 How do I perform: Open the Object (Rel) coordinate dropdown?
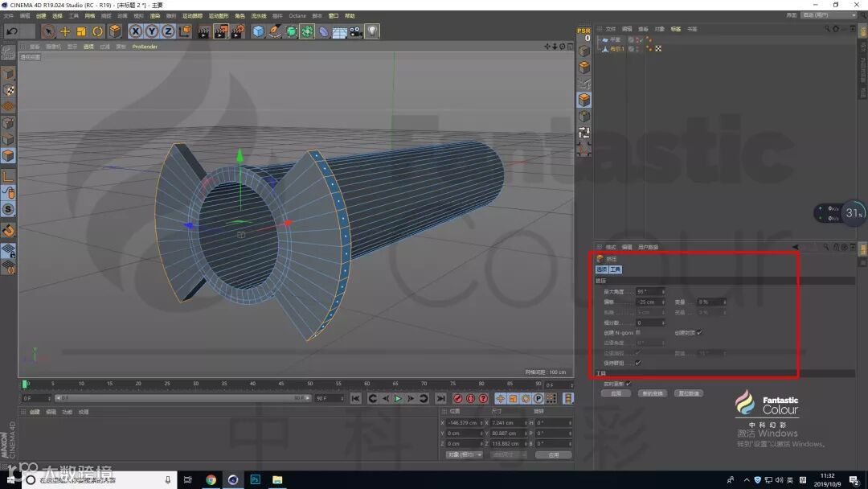point(465,454)
